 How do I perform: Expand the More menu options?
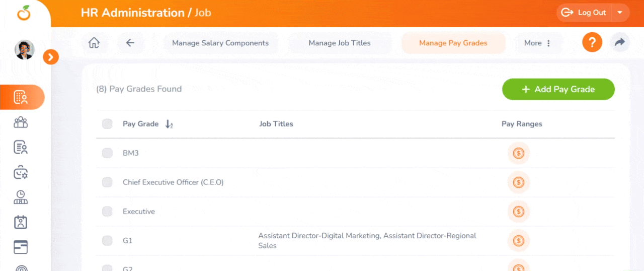tap(537, 43)
